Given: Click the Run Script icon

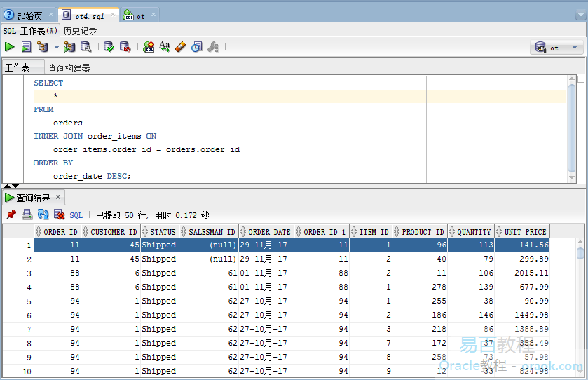Looking at the screenshot, I should pyautogui.click(x=26, y=47).
